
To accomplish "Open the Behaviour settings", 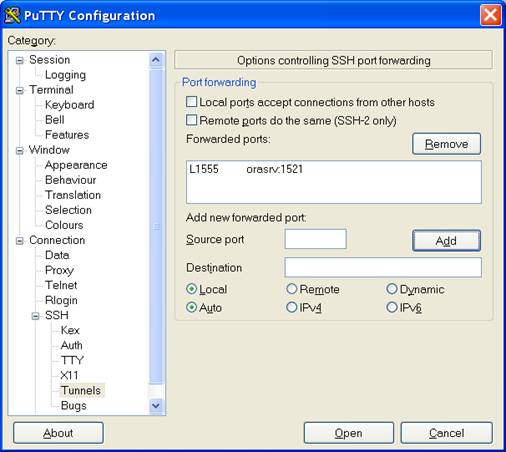I will click(70, 180).
